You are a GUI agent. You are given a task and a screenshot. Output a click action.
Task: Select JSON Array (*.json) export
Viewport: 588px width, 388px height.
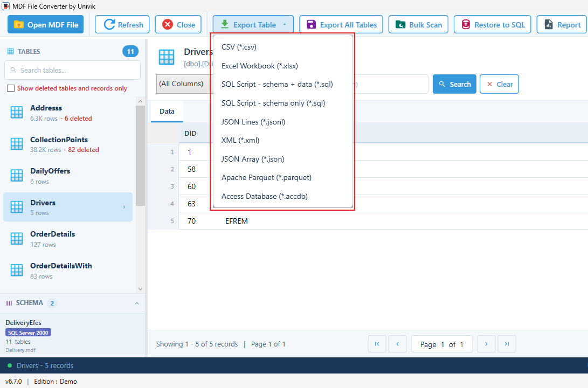(x=283, y=159)
